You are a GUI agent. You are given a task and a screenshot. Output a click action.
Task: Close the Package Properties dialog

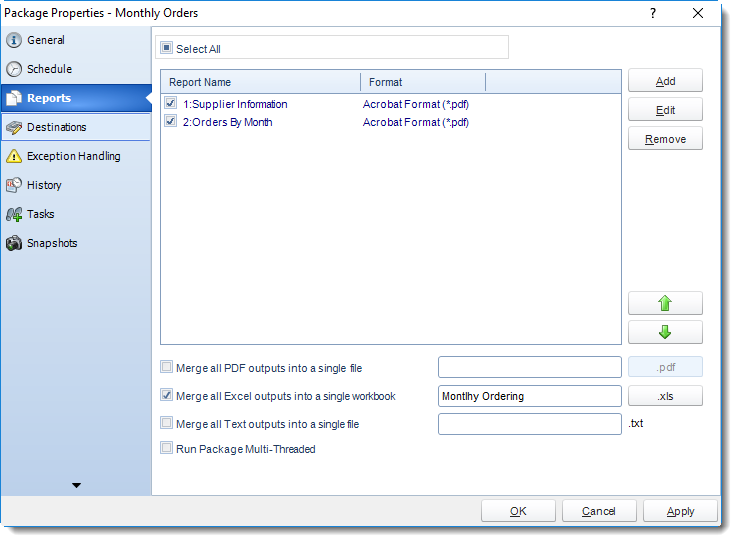pos(698,13)
